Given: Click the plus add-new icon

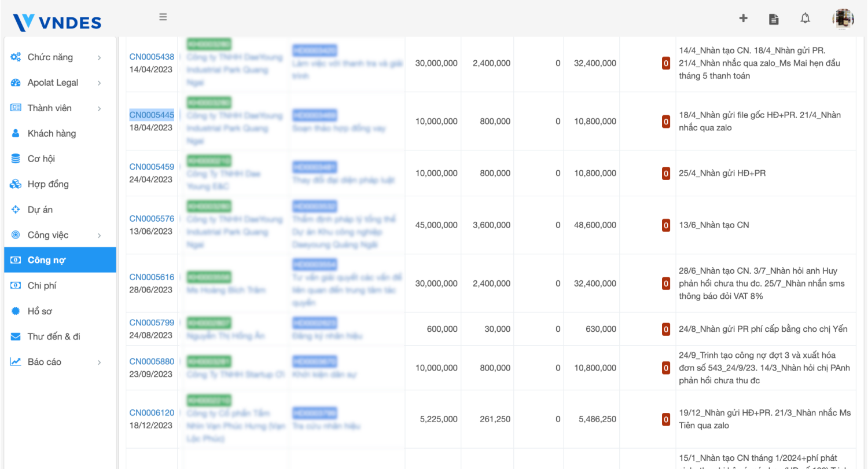Looking at the screenshot, I should 744,19.
